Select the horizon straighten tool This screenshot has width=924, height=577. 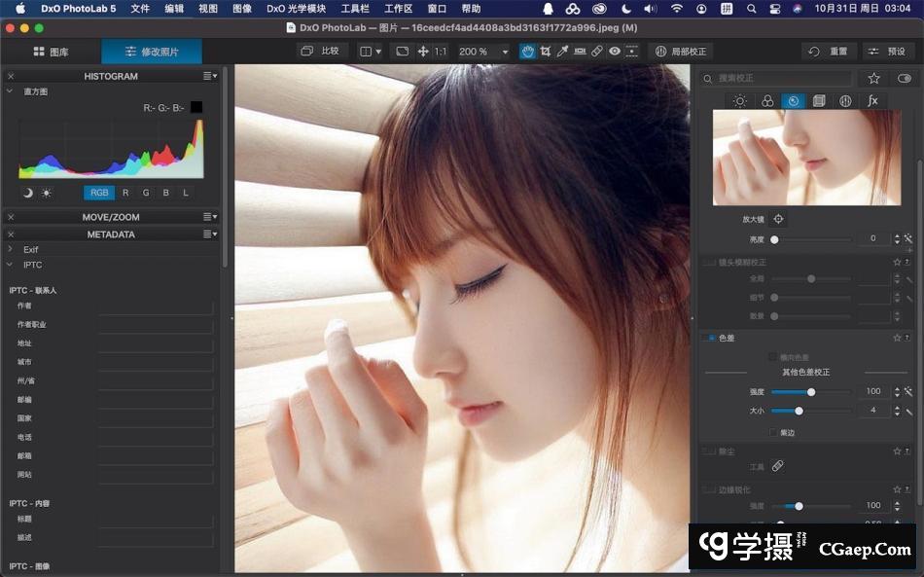click(581, 52)
